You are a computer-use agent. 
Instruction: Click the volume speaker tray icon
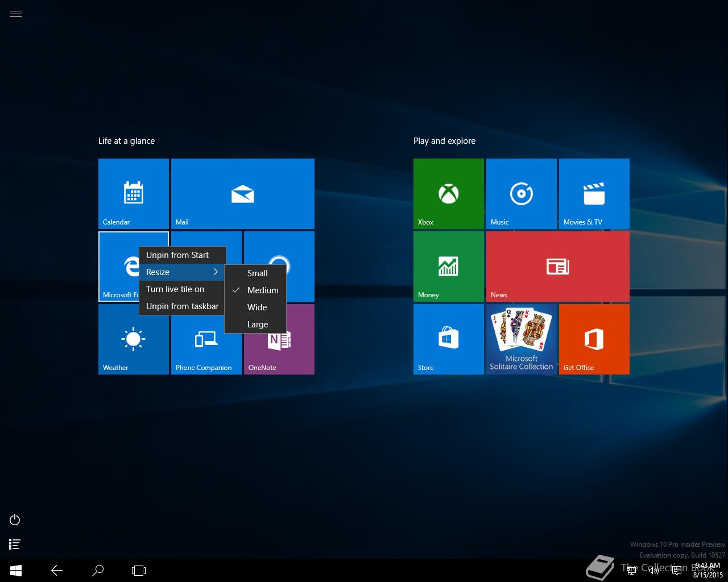654,571
